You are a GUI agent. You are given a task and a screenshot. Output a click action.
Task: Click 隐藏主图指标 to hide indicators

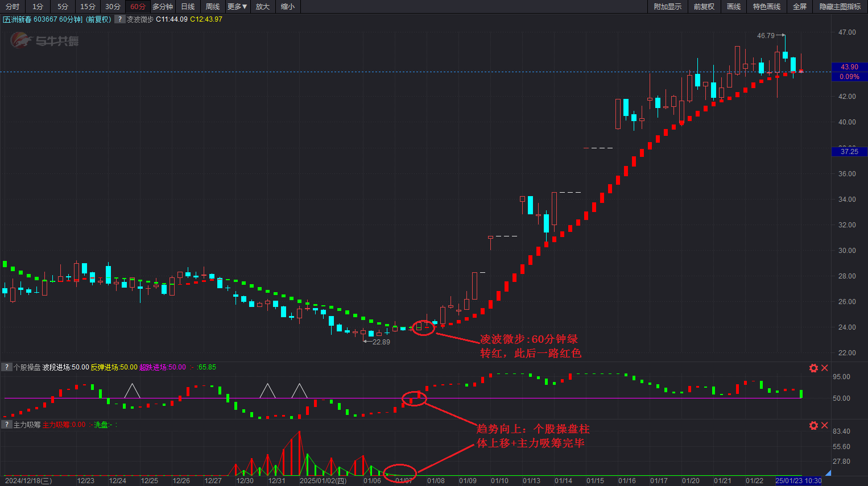[840, 6]
